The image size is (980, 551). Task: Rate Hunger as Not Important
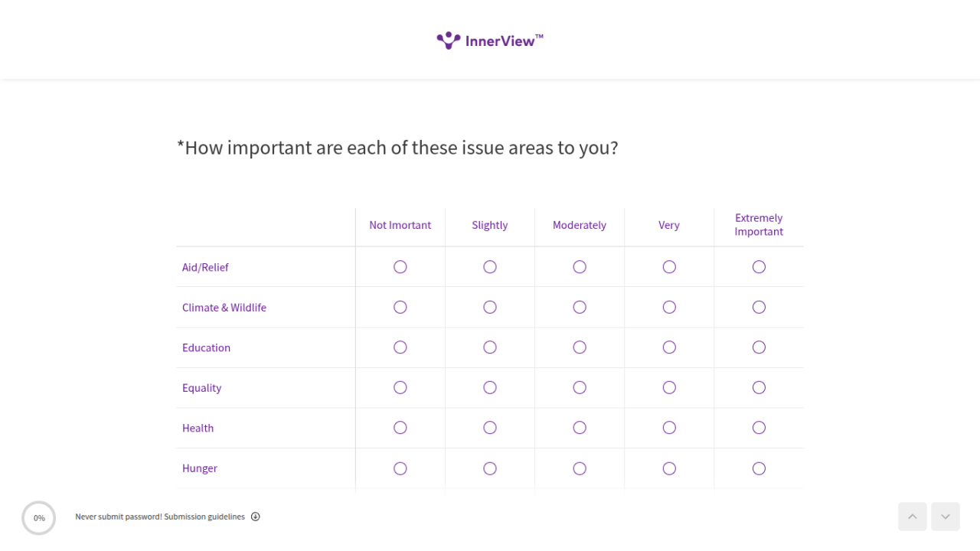tap(400, 468)
